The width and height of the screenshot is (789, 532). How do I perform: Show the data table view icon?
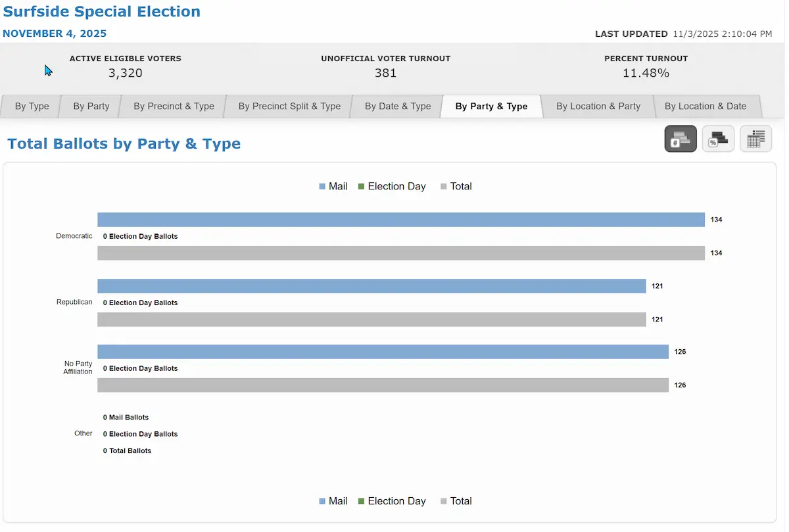(756, 139)
